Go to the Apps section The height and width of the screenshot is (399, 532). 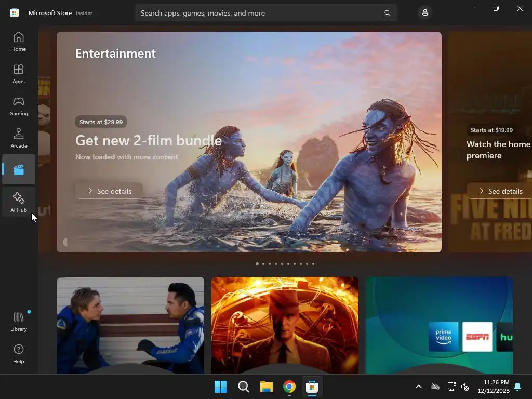pyautogui.click(x=19, y=74)
